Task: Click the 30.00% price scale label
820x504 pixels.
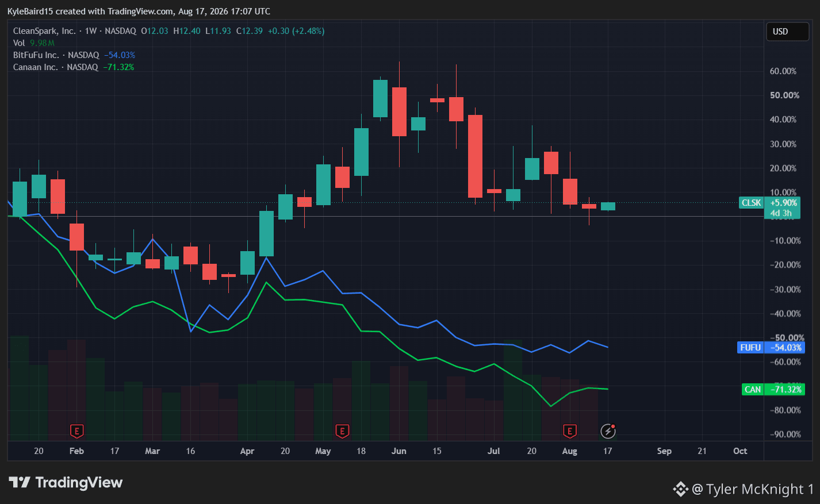Action: (x=783, y=144)
